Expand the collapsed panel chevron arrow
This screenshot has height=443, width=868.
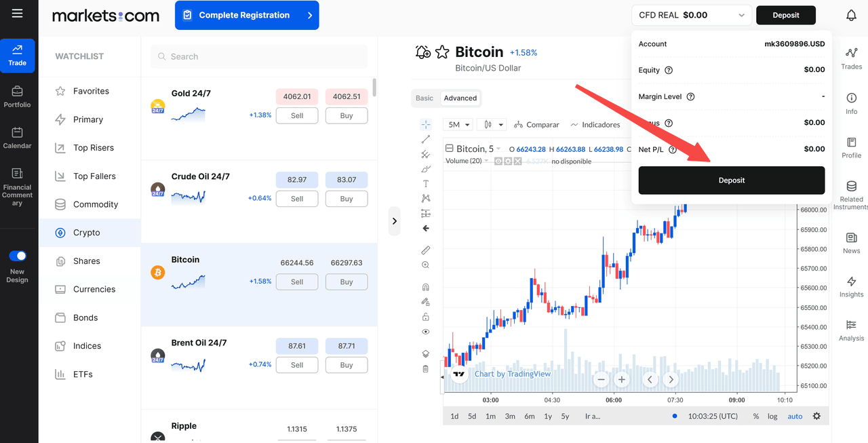[394, 221]
